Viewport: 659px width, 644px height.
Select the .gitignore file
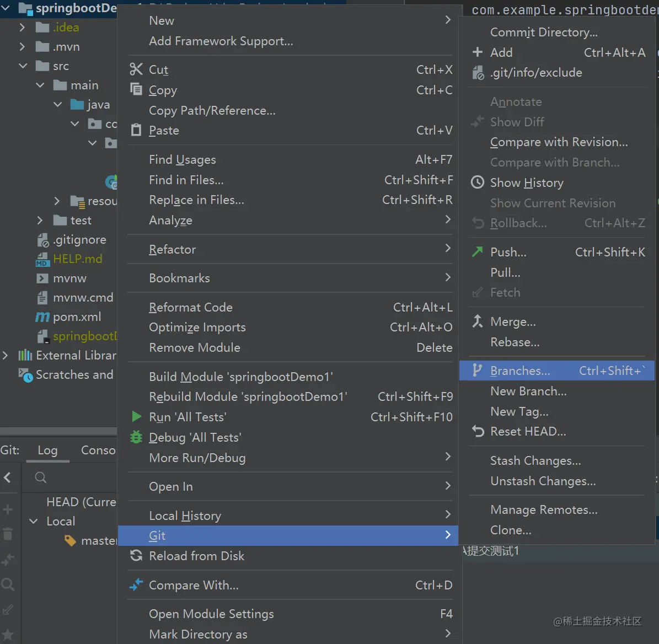79,239
